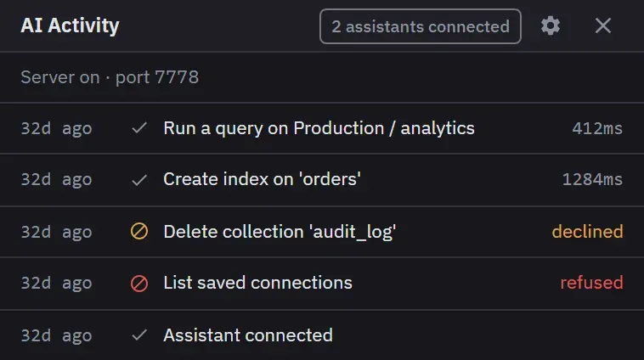Click the checkmark icon beside Run a query

tap(139, 128)
